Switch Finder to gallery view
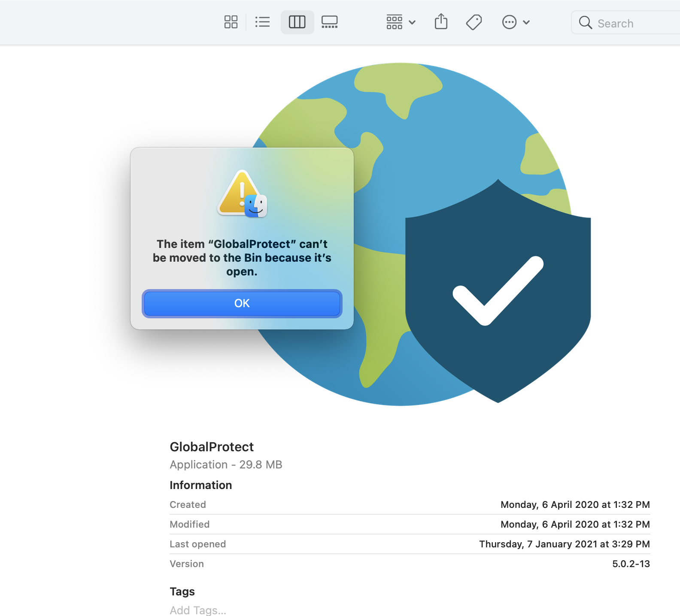 point(330,22)
